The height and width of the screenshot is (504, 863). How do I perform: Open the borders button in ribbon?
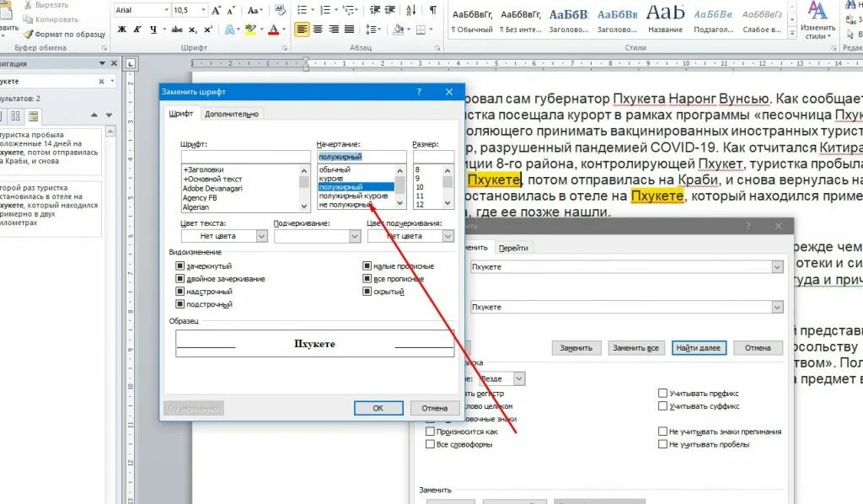pos(423,29)
